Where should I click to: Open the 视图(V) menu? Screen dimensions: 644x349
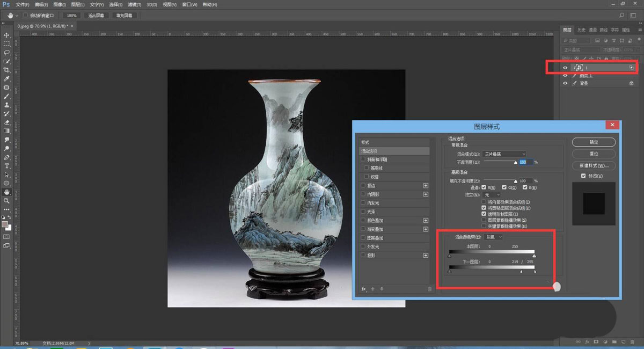[170, 4]
